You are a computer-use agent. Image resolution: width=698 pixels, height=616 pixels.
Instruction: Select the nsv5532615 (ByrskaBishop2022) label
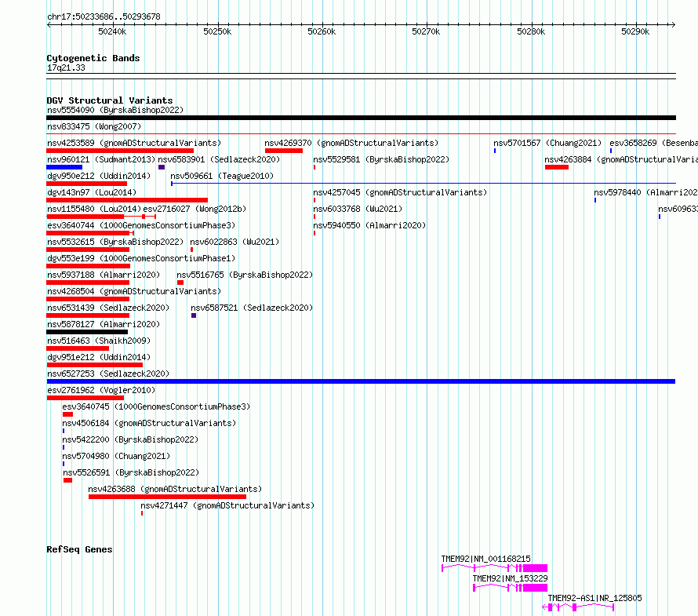click(115, 242)
